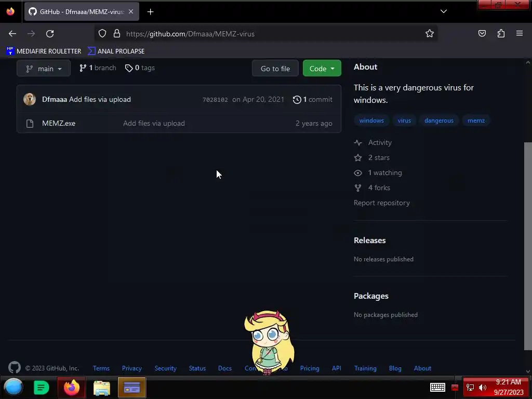This screenshot has width=532, height=399.
Task: View the 1 branch link
Action: (98, 68)
